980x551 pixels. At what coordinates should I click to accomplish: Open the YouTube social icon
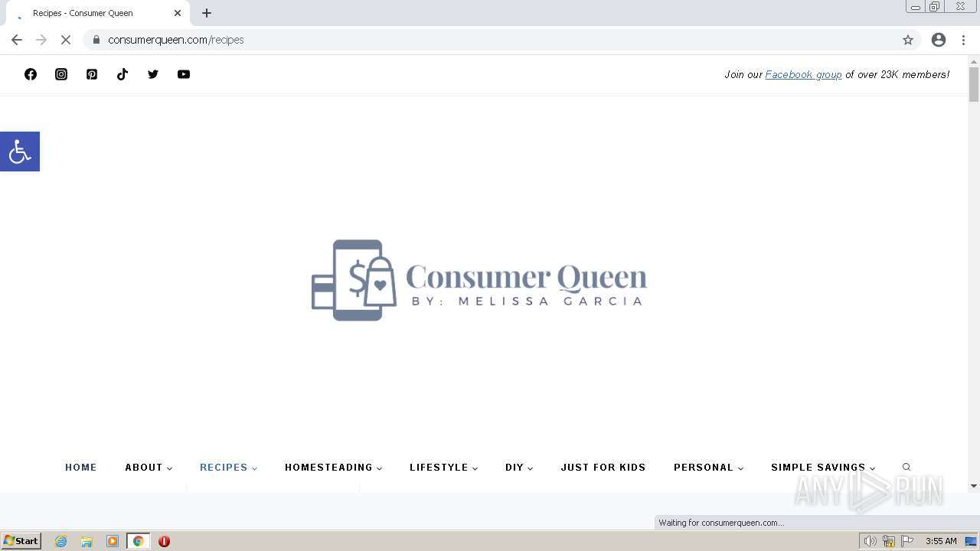[184, 74]
